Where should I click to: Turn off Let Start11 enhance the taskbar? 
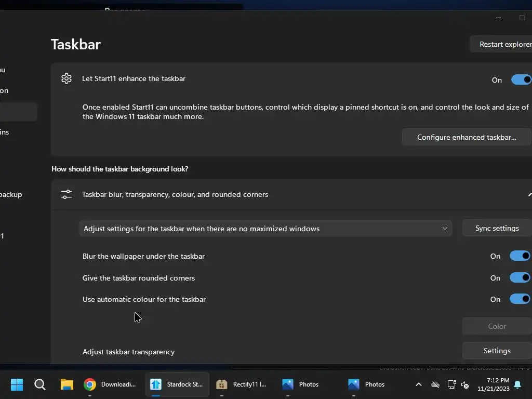click(x=522, y=79)
